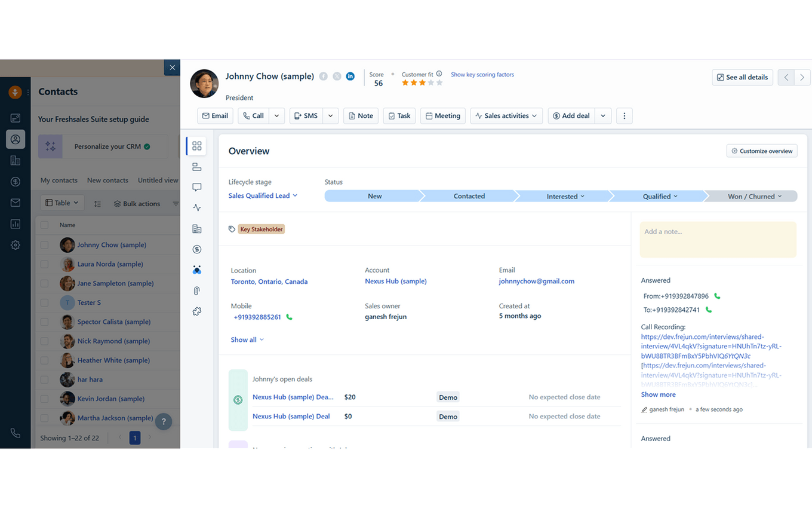Open more actions three-dot menu
This screenshot has height=508, width=812.
coord(625,116)
